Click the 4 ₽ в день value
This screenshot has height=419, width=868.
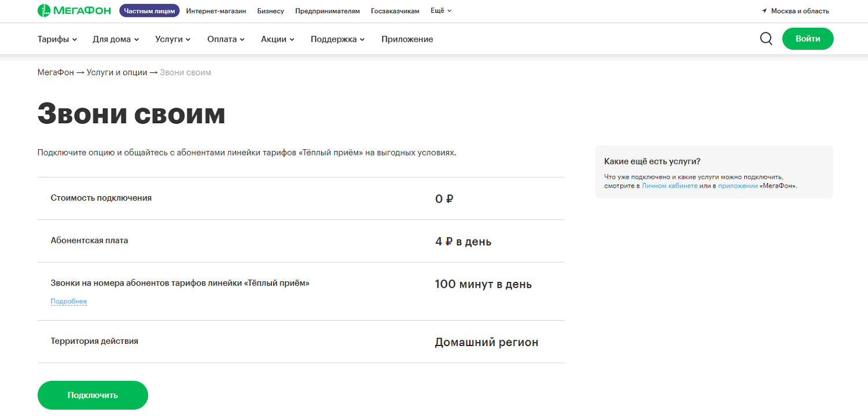pos(463,241)
